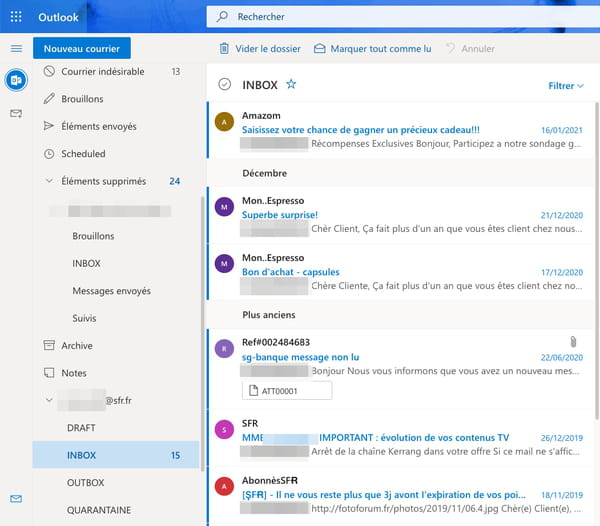Click the mail envelope icon at bottom left
This screenshot has height=526, width=600.
coord(16,499)
